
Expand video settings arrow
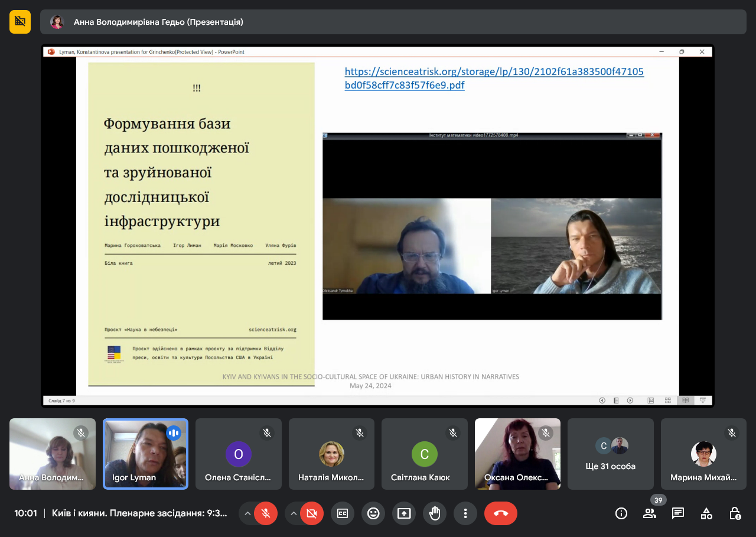[294, 513]
